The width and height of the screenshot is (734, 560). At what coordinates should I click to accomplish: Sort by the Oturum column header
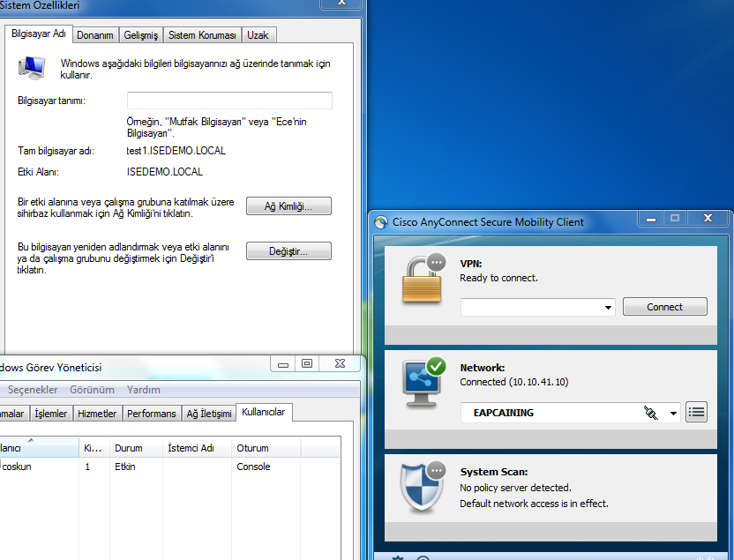pos(266,448)
